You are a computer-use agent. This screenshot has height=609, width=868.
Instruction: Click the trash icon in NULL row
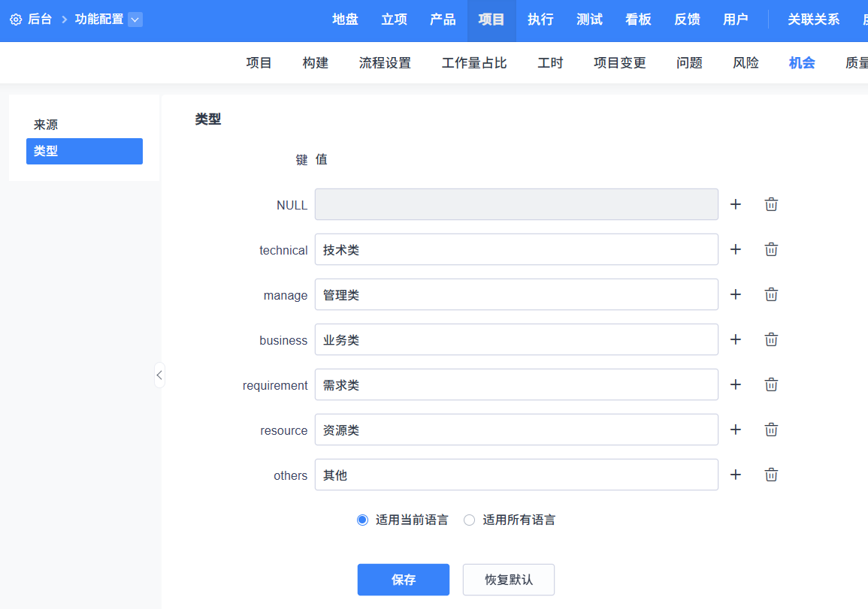tap(771, 204)
